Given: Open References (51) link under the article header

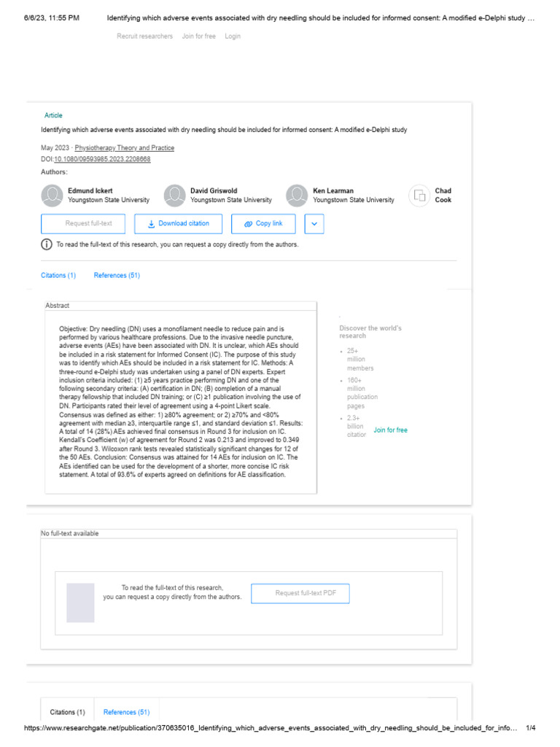Looking at the screenshot, I should 117,276.
